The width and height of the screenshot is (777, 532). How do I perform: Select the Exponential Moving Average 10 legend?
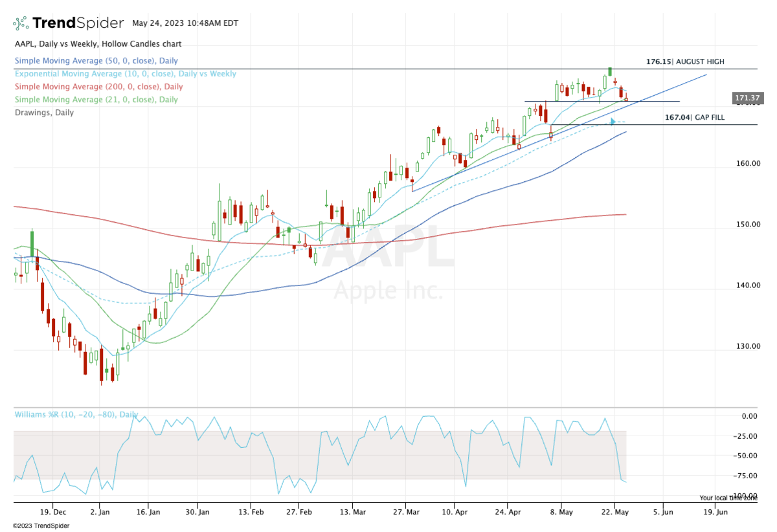pos(125,74)
